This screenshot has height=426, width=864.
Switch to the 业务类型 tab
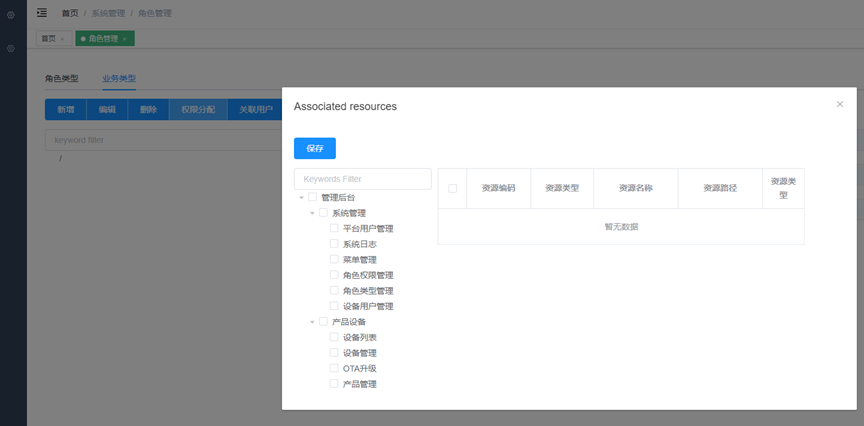point(119,78)
